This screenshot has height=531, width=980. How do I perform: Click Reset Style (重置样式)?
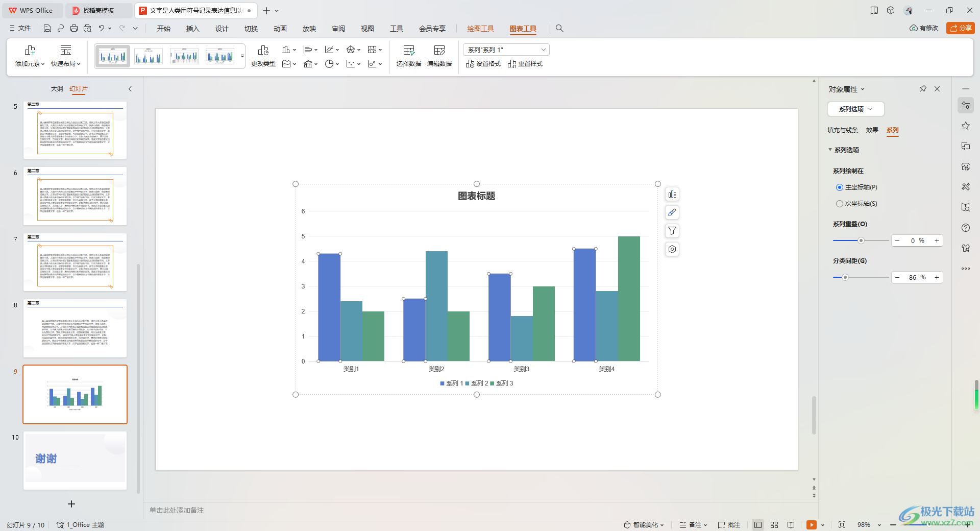(525, 64)
